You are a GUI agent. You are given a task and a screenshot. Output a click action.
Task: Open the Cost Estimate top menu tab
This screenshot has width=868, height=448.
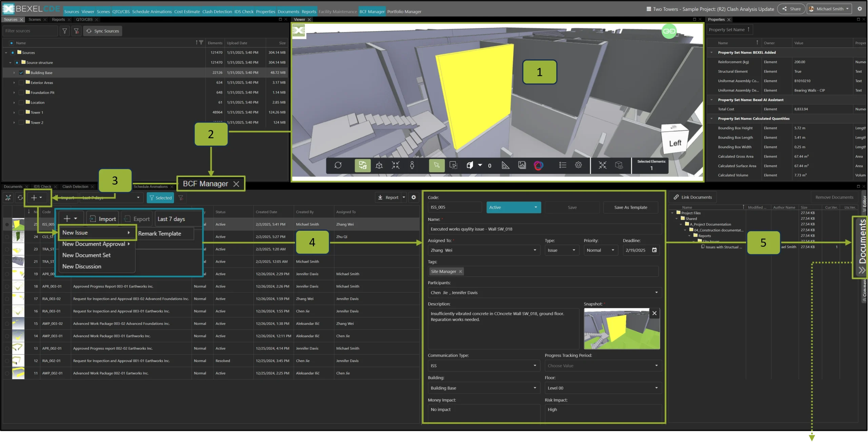(x=187, y=12)
